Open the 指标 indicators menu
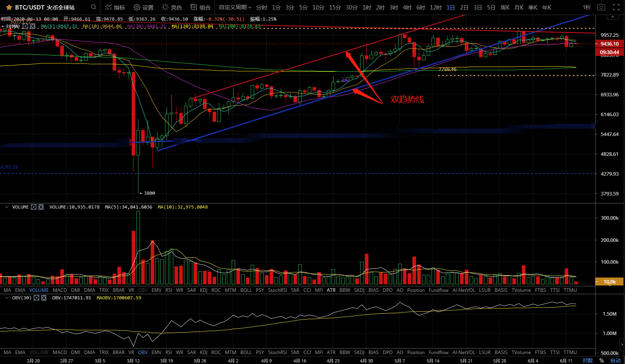 tap(115, 8)
